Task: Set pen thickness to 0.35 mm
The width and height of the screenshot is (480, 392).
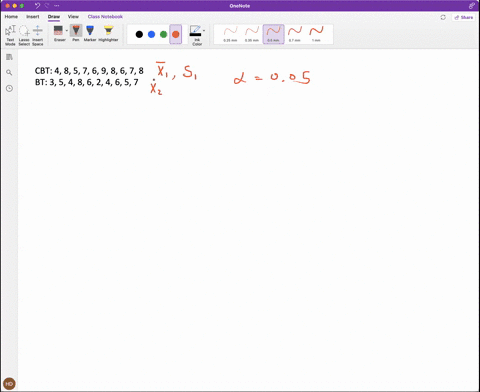Action: point(252,34)
